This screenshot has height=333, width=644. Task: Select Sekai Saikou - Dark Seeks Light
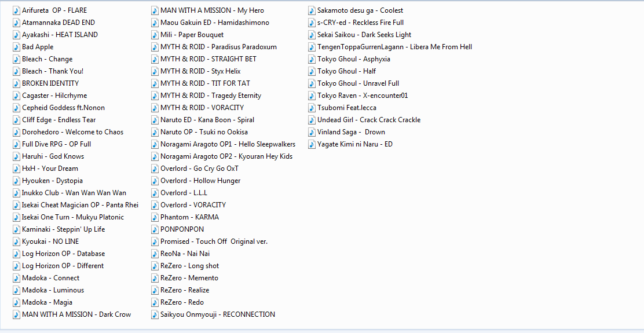point(364,35)
